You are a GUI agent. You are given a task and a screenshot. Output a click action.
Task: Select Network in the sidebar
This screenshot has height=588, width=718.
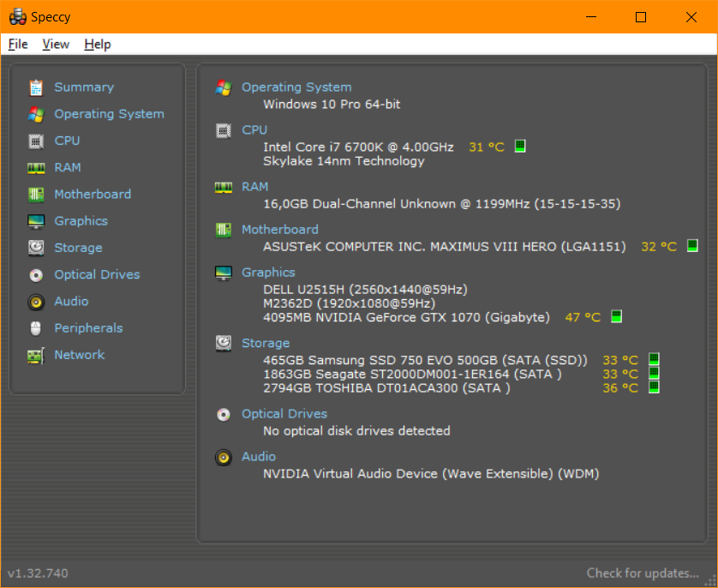[x=80, y=355]
